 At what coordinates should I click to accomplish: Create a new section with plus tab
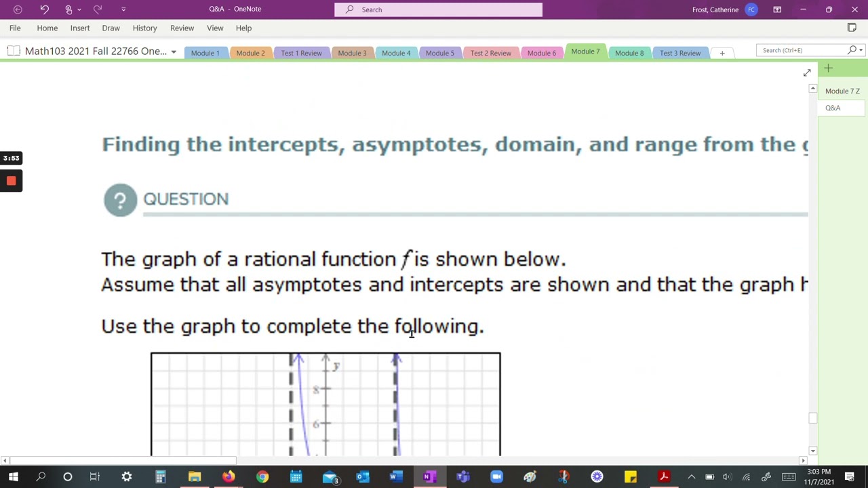click(x=722, y=53)
